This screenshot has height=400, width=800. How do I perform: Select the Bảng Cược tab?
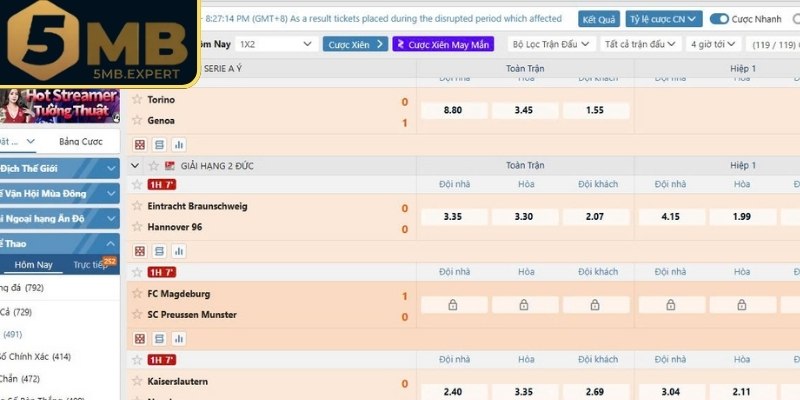[x=80, y=142]
